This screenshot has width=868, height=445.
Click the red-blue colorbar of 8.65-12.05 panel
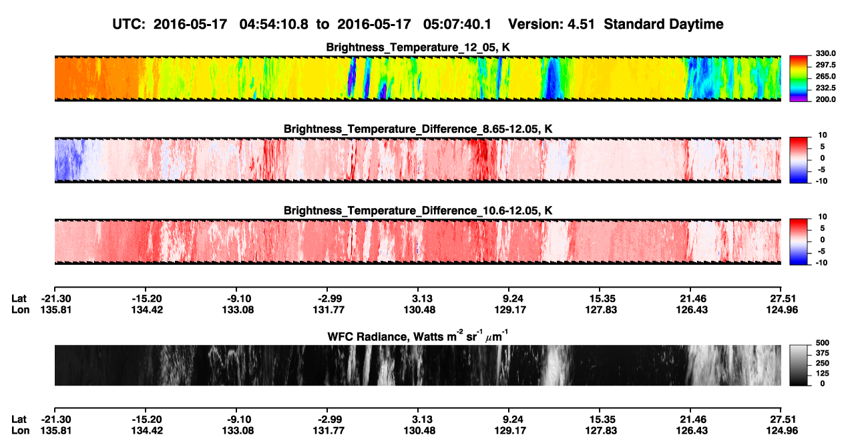[799, 160]
